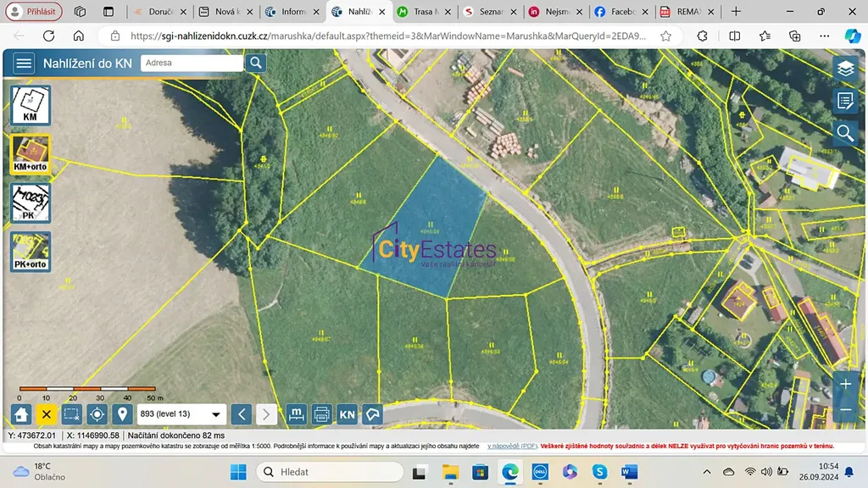Screen dimensions: 868x488
Task: Click the locate my position target icon
Action: 97,414
